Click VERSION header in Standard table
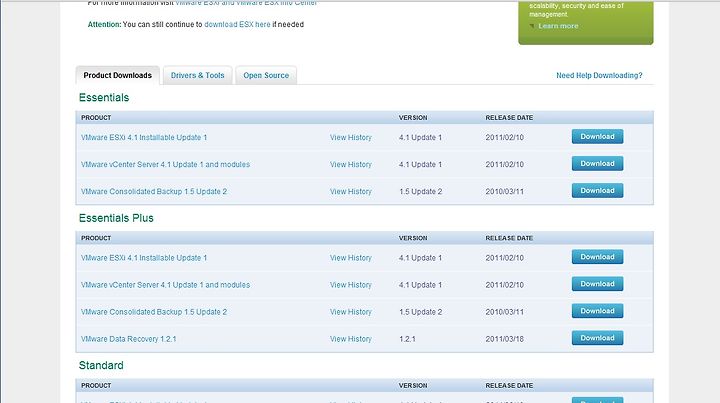Viewport: 720px width, 403px height. [413, 386]
